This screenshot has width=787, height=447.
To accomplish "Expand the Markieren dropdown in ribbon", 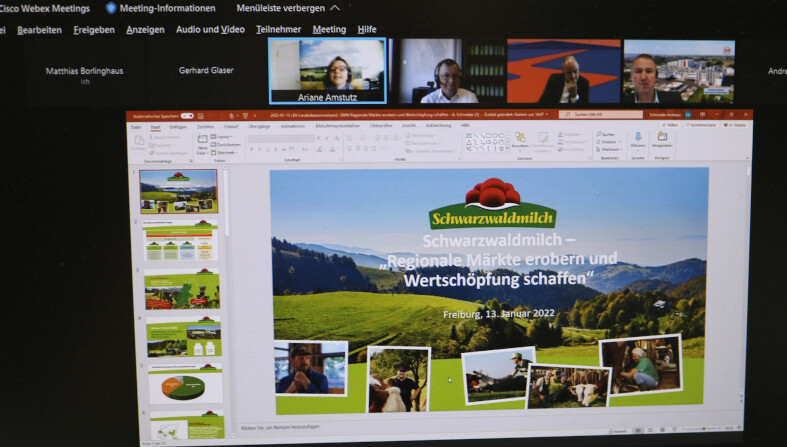I will click(x=608, y=149).
